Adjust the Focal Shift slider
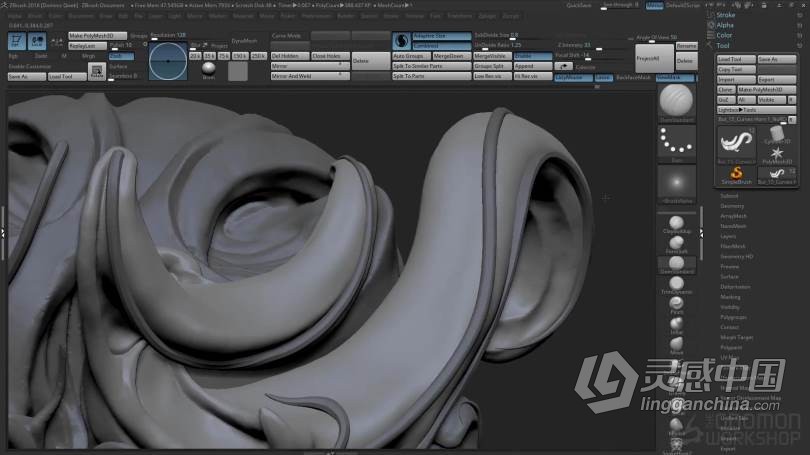 (x=587, y=56)
